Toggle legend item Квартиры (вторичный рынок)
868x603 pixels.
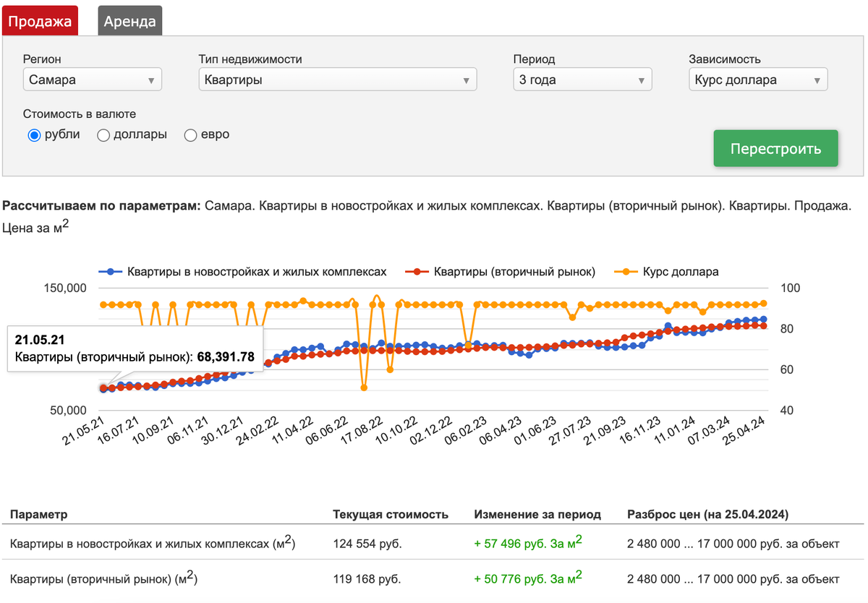501,272
